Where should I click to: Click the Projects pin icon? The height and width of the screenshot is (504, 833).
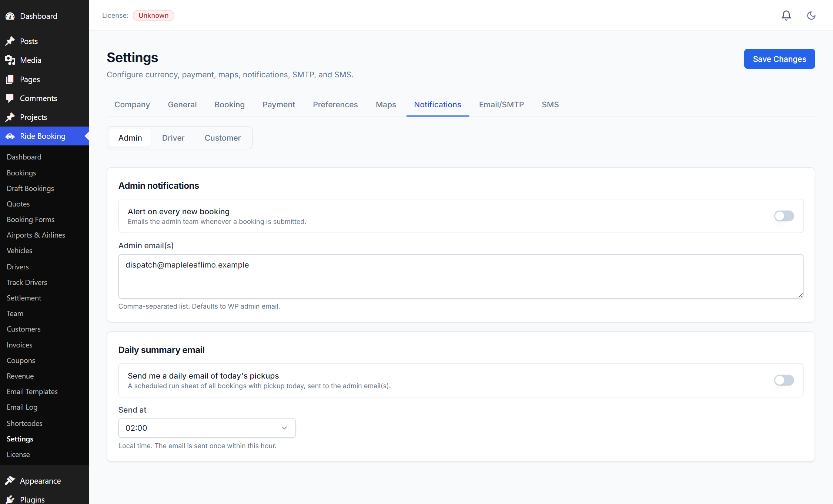tap(10, 117)
